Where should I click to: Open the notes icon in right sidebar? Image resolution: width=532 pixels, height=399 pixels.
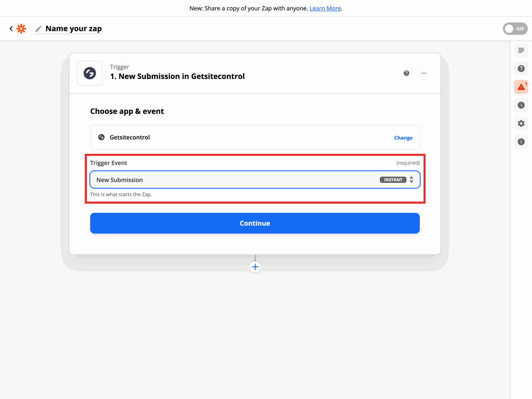tap(521, 50)
